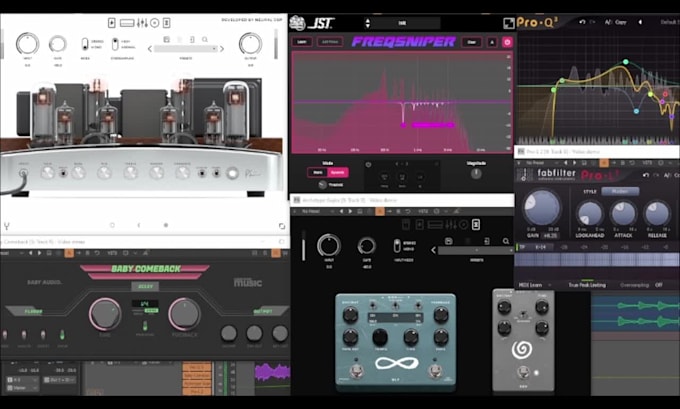Click the search presets magnifier in white amp plugin

tap(205, 39)
